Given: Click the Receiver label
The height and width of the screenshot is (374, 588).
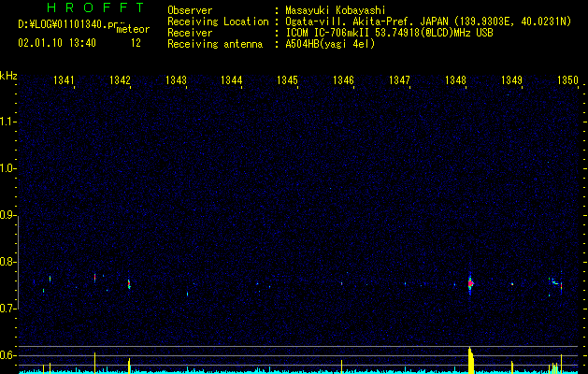Looking at the screenshot, I should click(x=190, y=33).
